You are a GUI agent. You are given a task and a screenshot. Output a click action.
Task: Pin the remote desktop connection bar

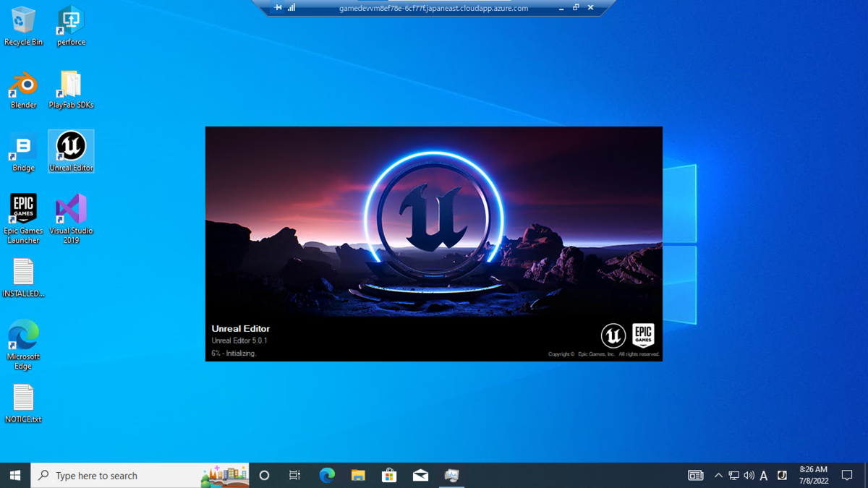[277, 8]
